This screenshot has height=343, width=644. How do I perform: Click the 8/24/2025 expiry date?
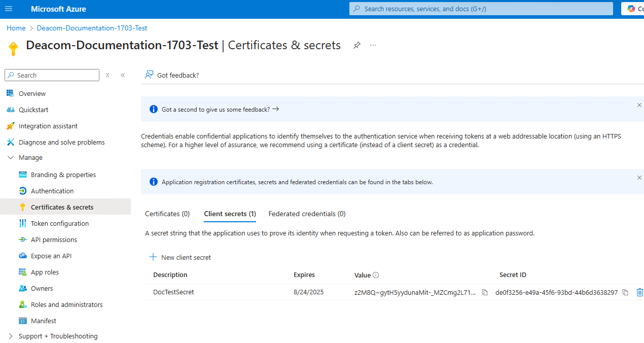(x=308, y=292)
